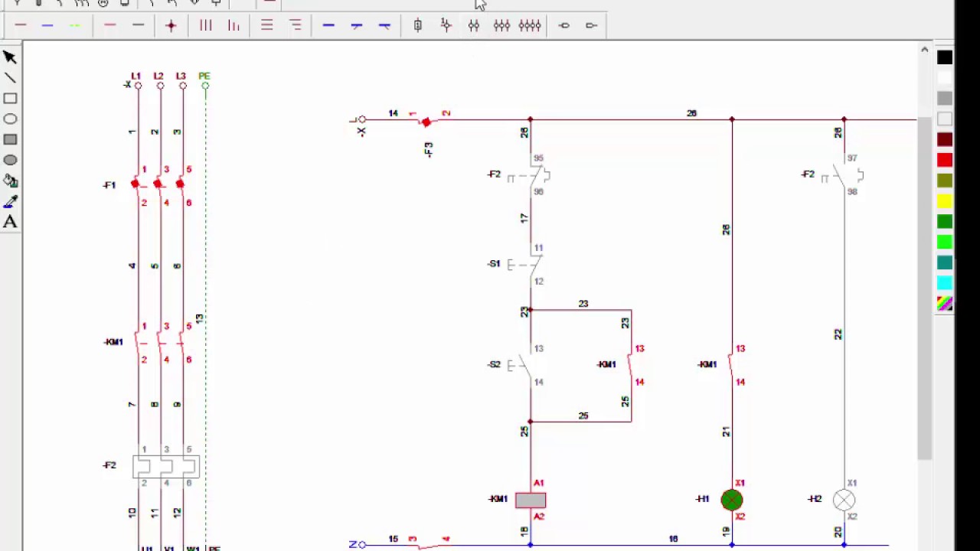Pick the medium gray color swatch
Image resolution: width=980 pixels, height=551 pixels.
tap(945, 99)
